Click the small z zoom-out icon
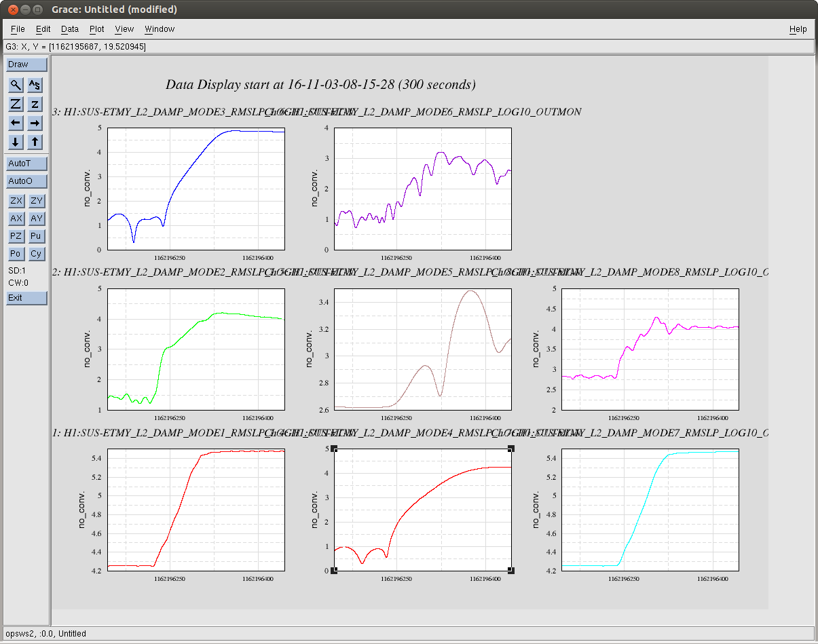Screen dimensions: 818x644 pyautogui.click(x=35, y=104)
